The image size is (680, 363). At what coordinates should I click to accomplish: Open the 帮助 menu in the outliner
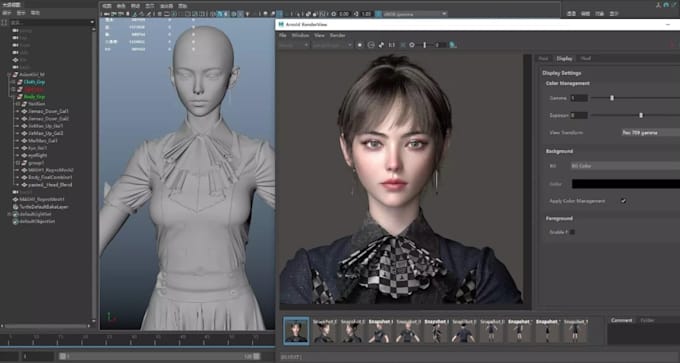36,13
